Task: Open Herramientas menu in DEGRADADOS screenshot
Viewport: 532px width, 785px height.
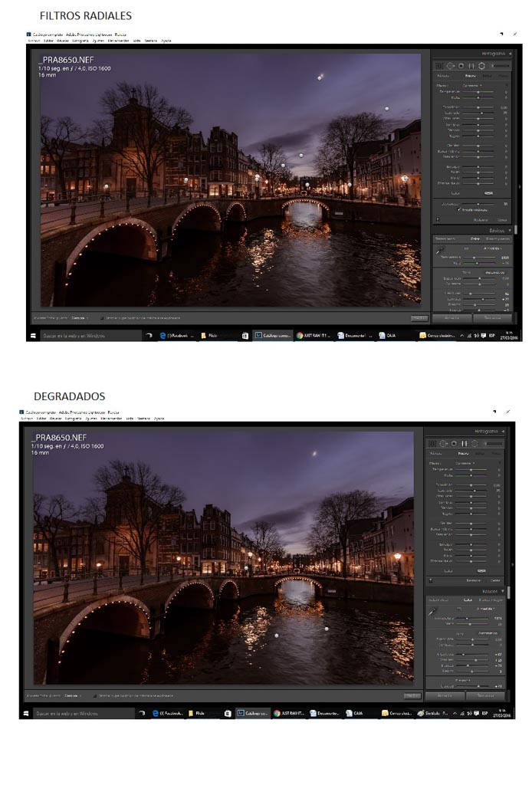Action: (110, 419)
